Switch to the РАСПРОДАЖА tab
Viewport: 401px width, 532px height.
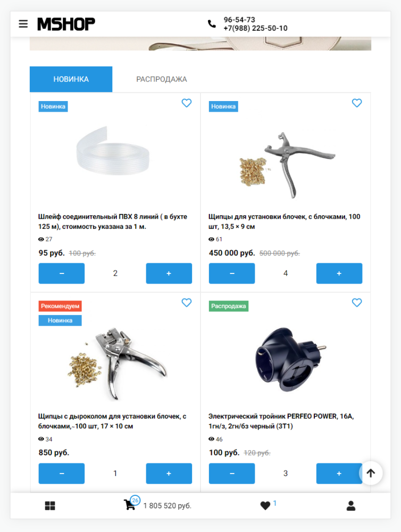point(162,79)
